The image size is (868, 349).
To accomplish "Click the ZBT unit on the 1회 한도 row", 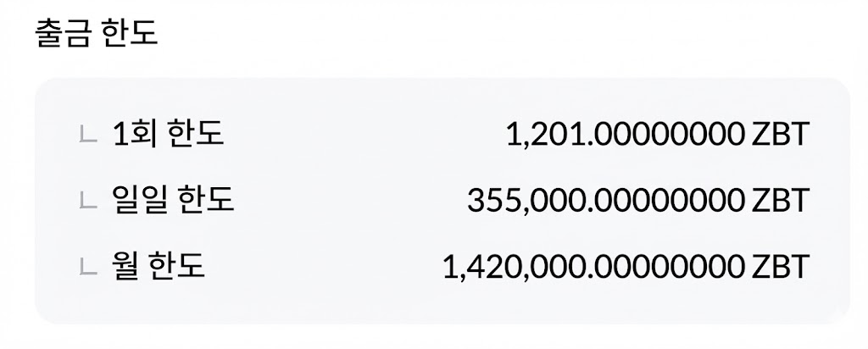I will tap(781, 133).
